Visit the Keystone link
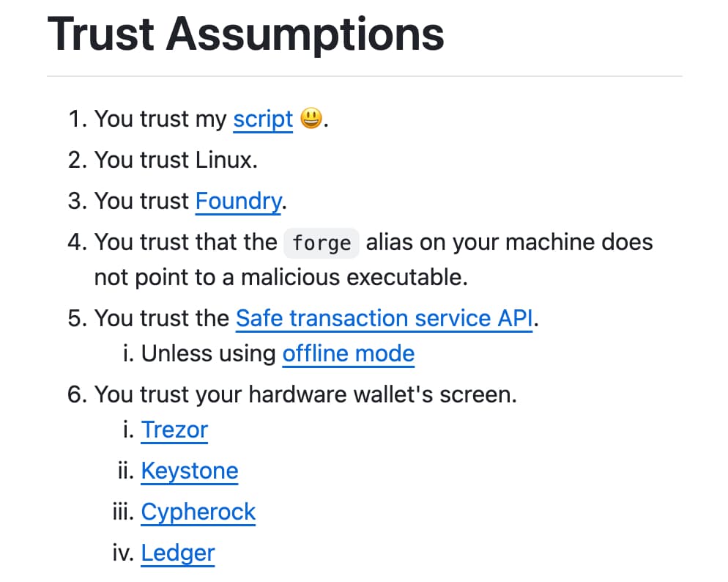 tap(190, 471)
